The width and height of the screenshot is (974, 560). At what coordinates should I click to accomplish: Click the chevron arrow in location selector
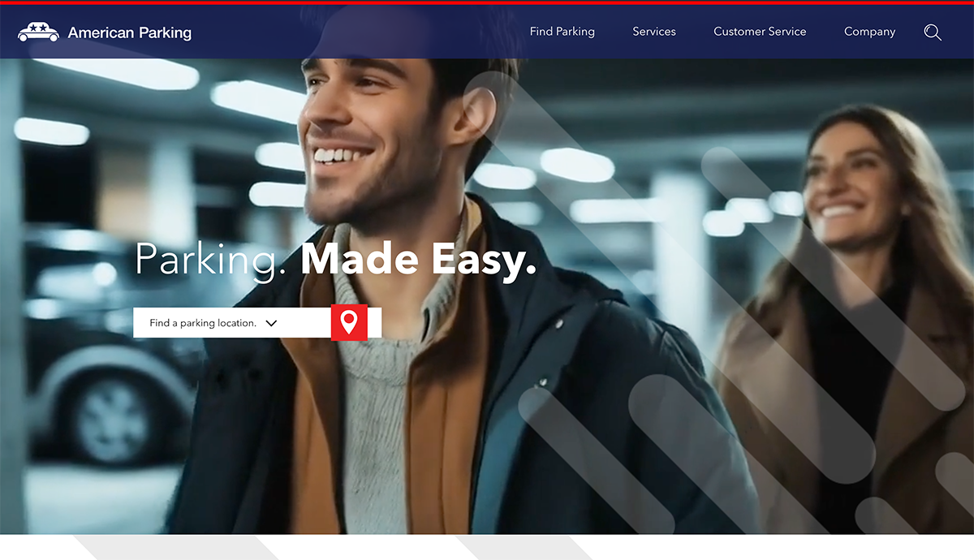click(271, 323)
